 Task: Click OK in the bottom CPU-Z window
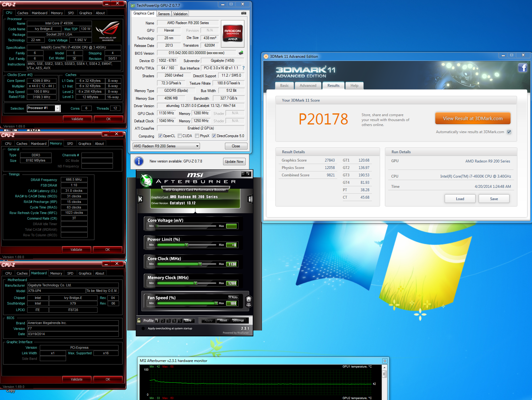(x=108, y=379)
